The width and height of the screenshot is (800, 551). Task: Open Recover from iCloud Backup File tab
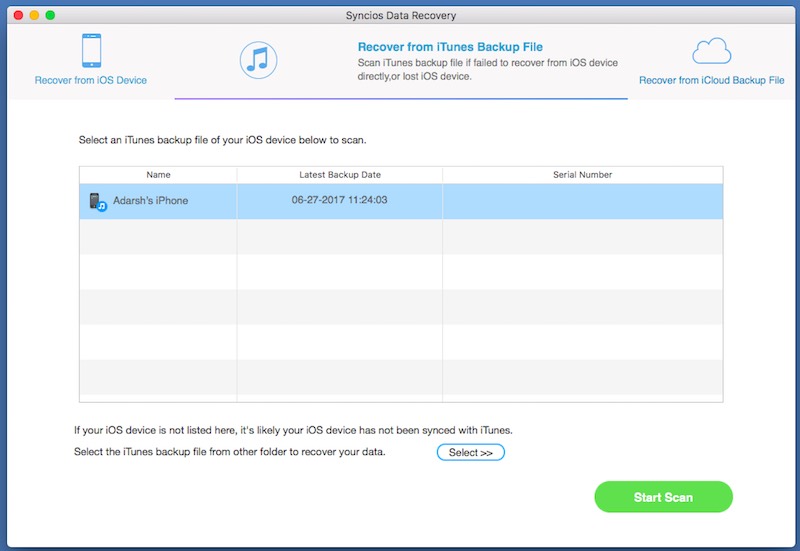(x=712, y=80)
